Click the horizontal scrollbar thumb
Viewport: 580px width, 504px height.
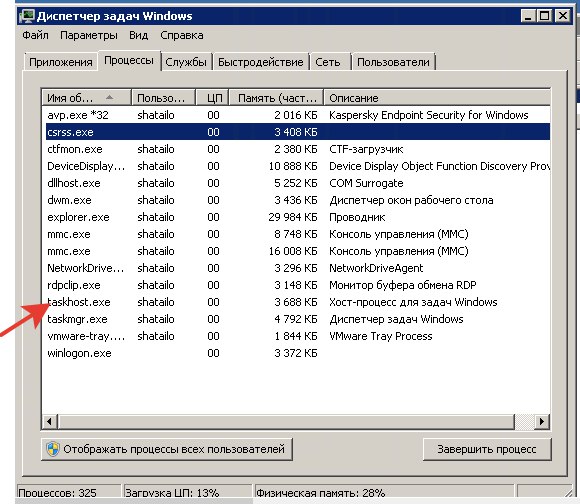286,421
